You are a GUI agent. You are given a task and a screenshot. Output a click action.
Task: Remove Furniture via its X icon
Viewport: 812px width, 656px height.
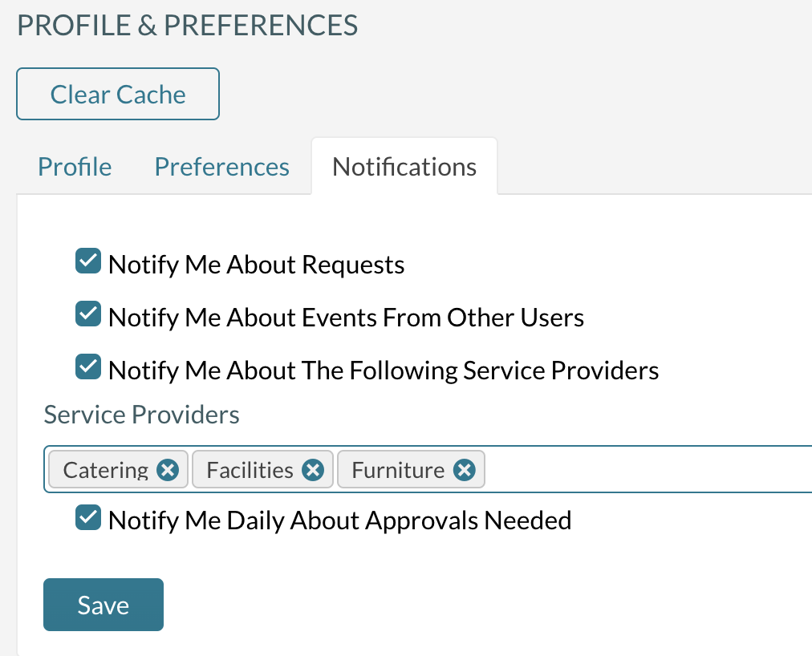463,469
